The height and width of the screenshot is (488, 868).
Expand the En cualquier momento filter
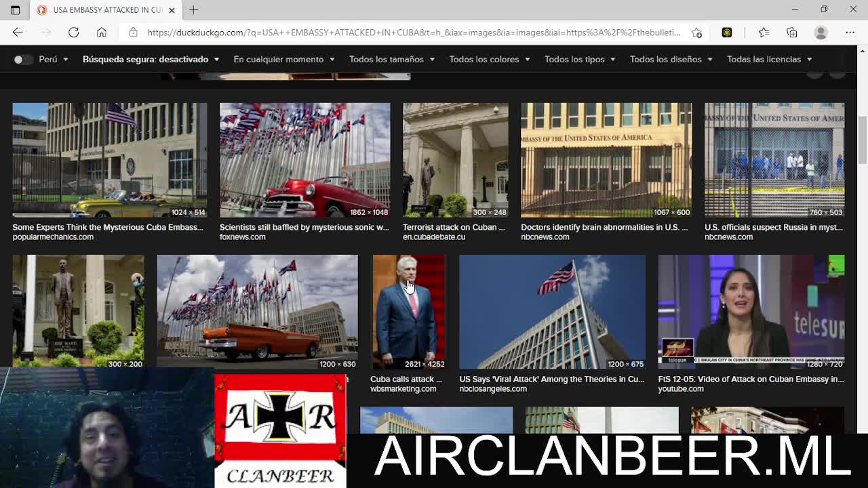284,59
